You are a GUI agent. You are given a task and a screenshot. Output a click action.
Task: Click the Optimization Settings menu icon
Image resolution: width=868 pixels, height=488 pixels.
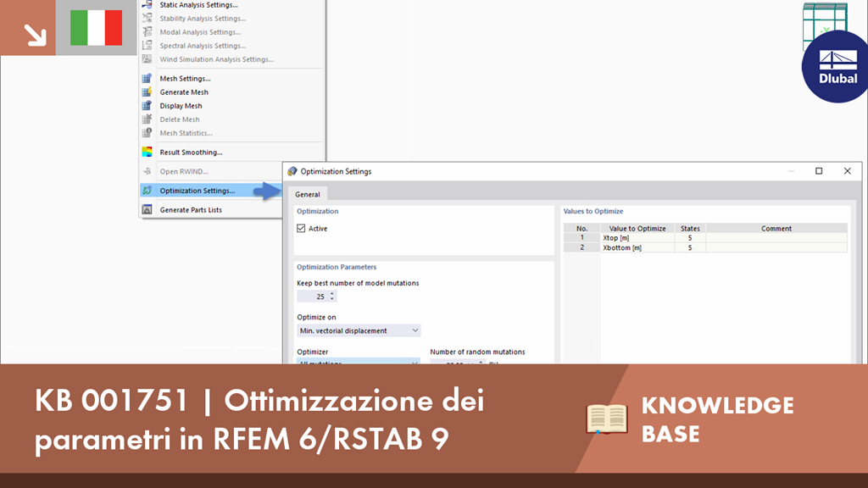[x=147, y=191]
